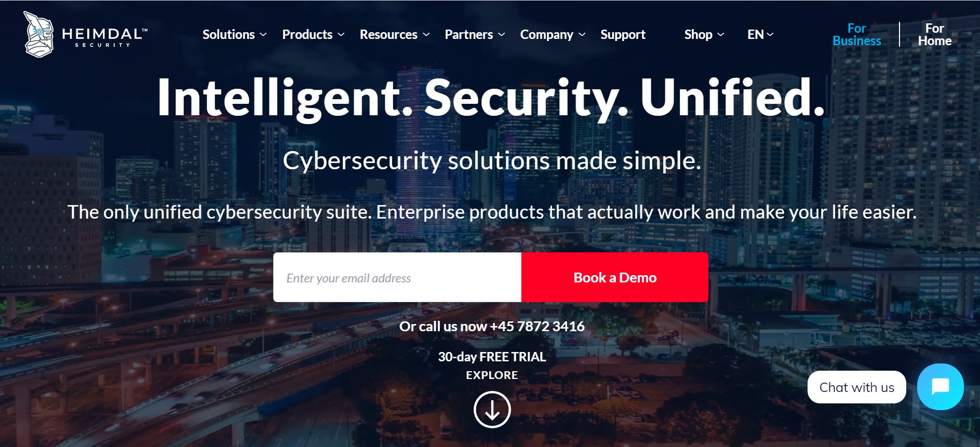Image resolution: width=980 pixels, height=447 pixels.
Task: Open the Support menu item
Action: [623, 35]
